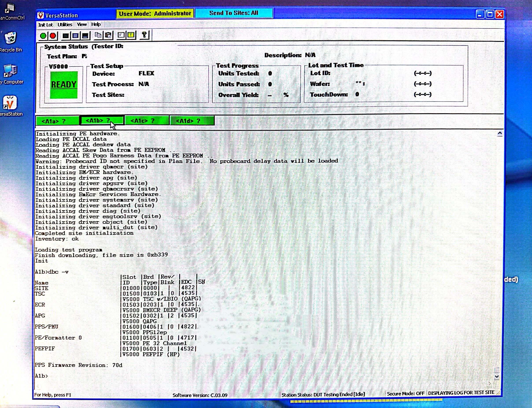Screen dimensions: 532x408
Task: Click the black top-pane window layout icon
Action: click(65, 36)
